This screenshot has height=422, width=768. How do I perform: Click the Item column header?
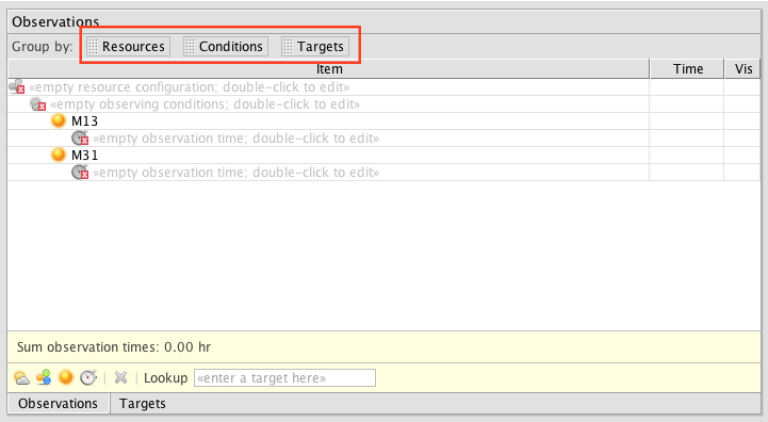(x=329, y=69)
